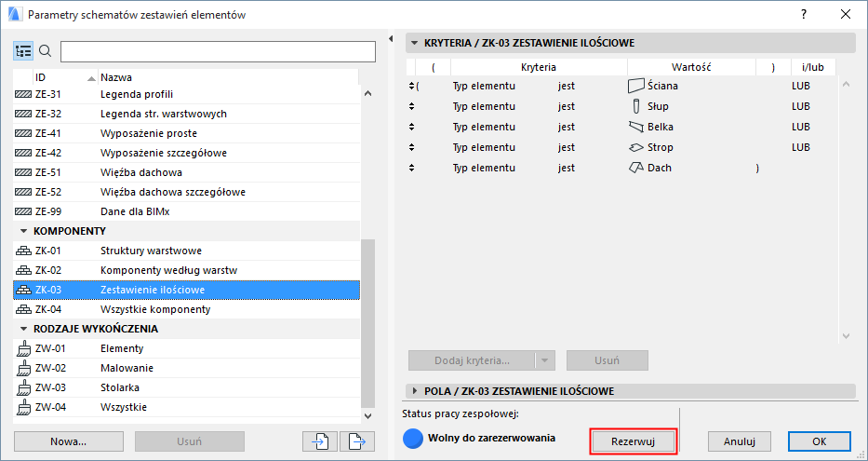This screenshot has height=461, width=868.
Task: Click the Wartość column header
Action: (691, 67)
